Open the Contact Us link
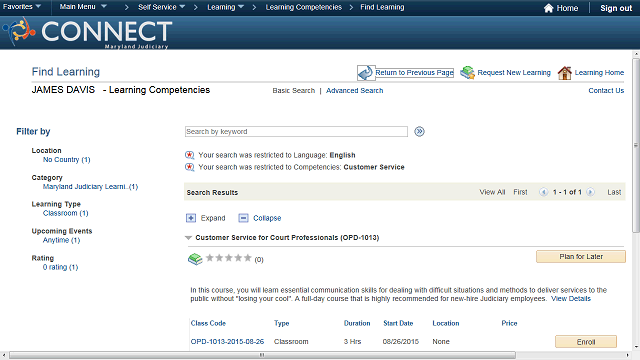The height and width of the screenshot is (360, 640). (606, 91)
